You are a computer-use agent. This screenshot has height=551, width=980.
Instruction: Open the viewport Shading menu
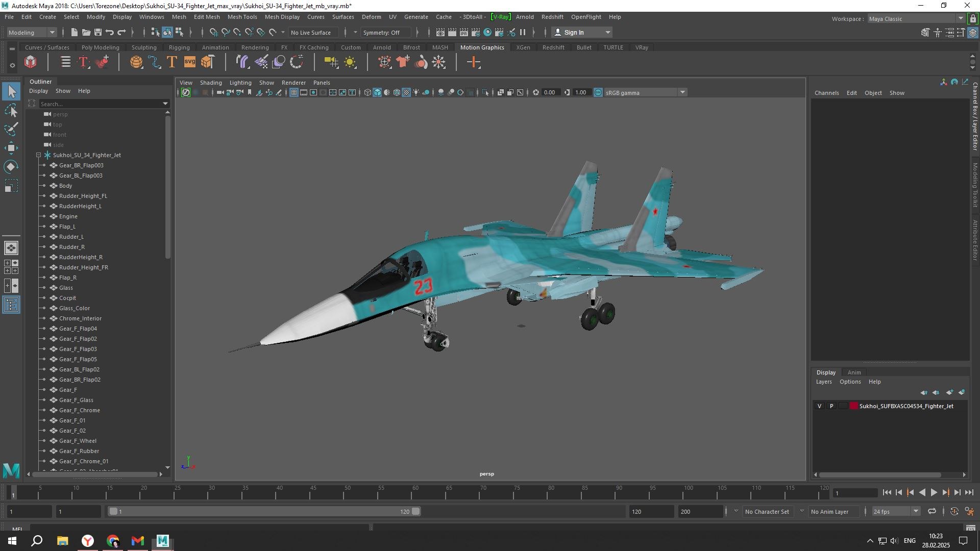(211, 83)
